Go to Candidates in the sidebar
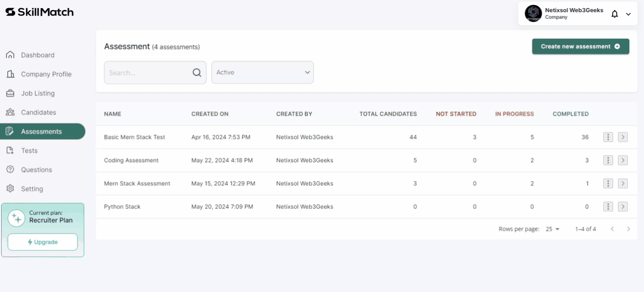The height and width of the screenshot is (292, 644). coord(38,112)
